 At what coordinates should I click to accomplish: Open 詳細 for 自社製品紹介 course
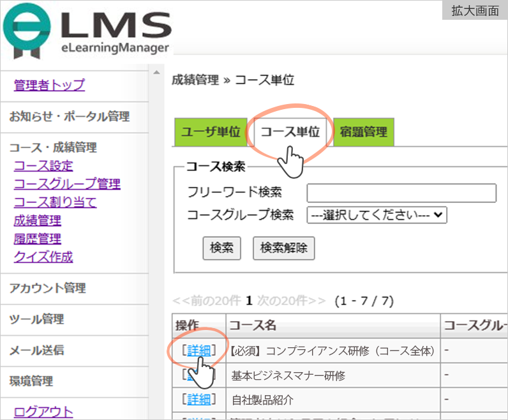[199, 400]
